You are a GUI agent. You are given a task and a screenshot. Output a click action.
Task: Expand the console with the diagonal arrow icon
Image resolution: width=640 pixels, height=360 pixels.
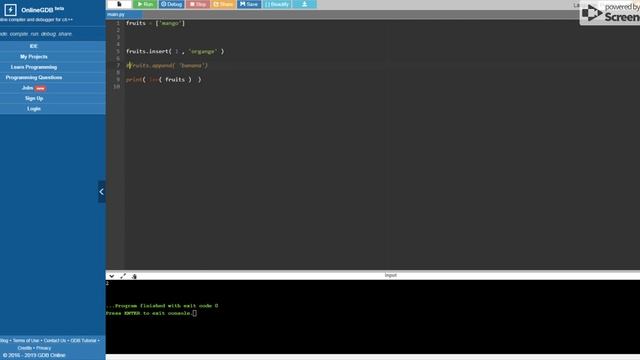[x=123, y=276]
